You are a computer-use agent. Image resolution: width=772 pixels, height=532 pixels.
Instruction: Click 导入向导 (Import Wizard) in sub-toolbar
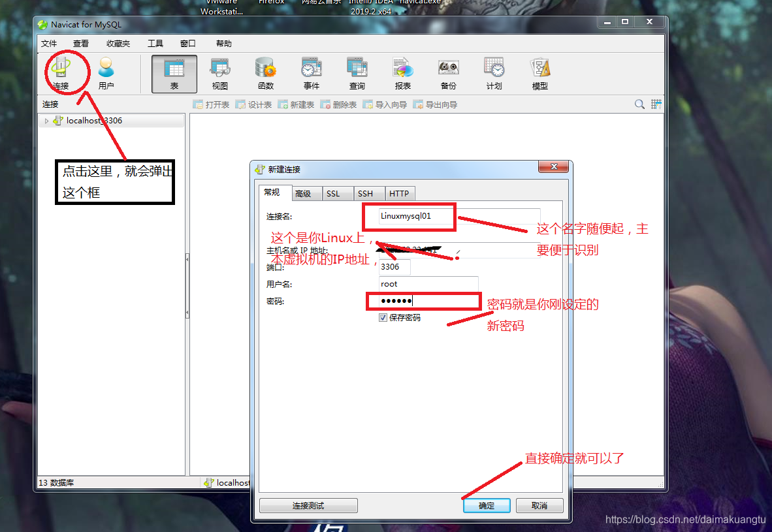point(385,104)
